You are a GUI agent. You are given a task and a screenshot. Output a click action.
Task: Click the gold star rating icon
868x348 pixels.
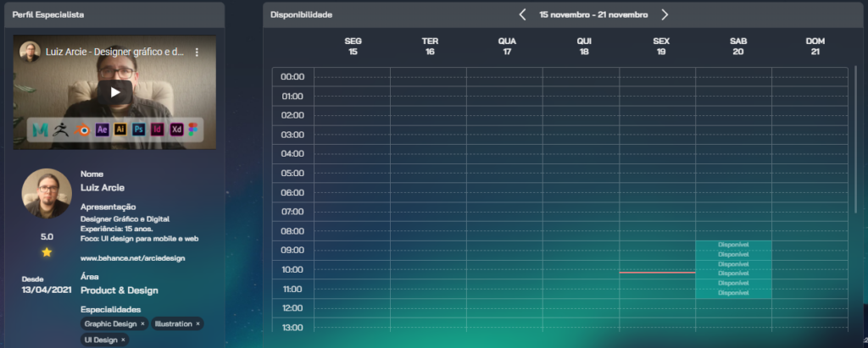[47, 252]
